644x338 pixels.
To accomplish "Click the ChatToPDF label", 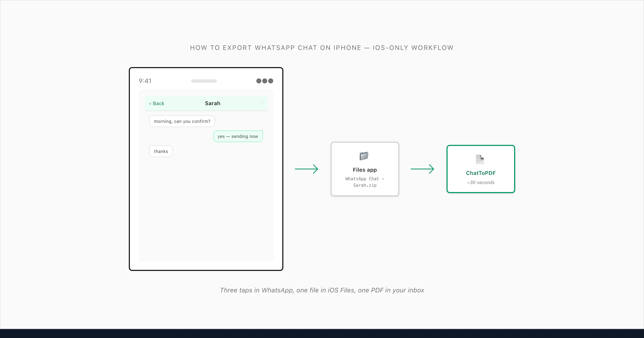I will (x=481, y=173).
